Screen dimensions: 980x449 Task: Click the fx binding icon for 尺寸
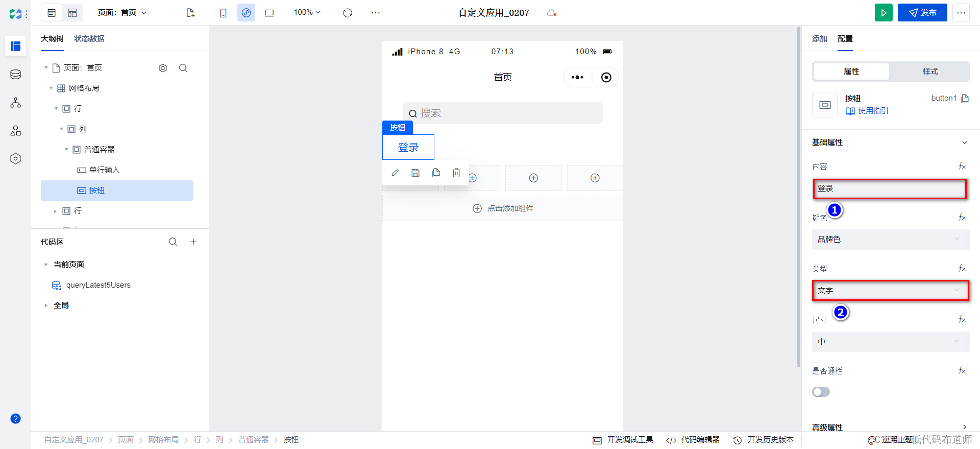point(962,320)
